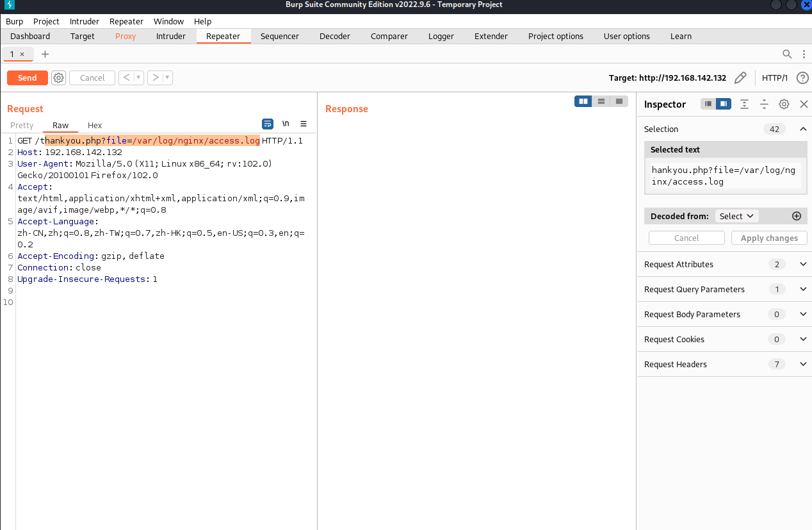Open the Intruder menu
Viewport: 812px width, 530px height.
85,21
